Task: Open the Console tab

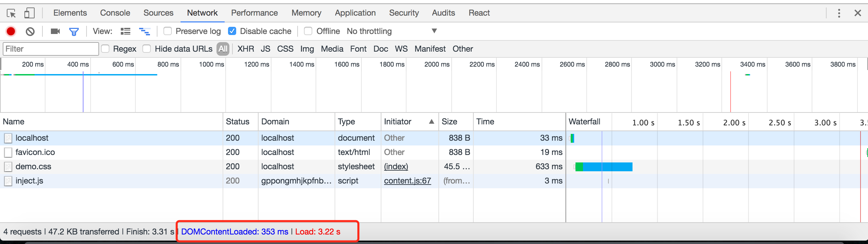Action: 115,13
